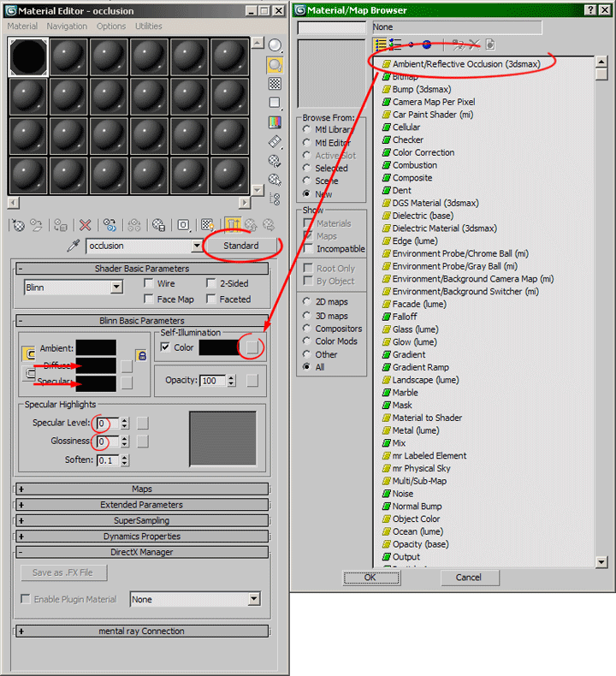Click the Make Material Copy icon
This screenshot has width=616, height=676.
(x=110, y=225)
